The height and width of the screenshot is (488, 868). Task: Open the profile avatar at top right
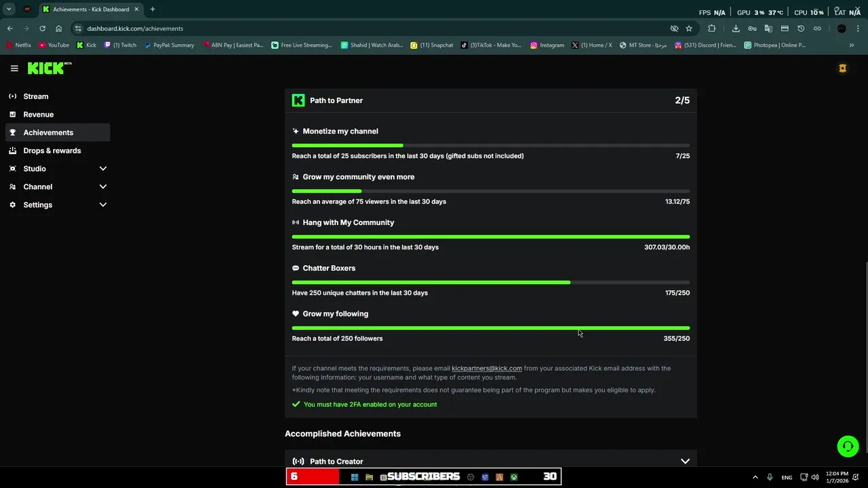pyautogui.click(x=842, y=68)
